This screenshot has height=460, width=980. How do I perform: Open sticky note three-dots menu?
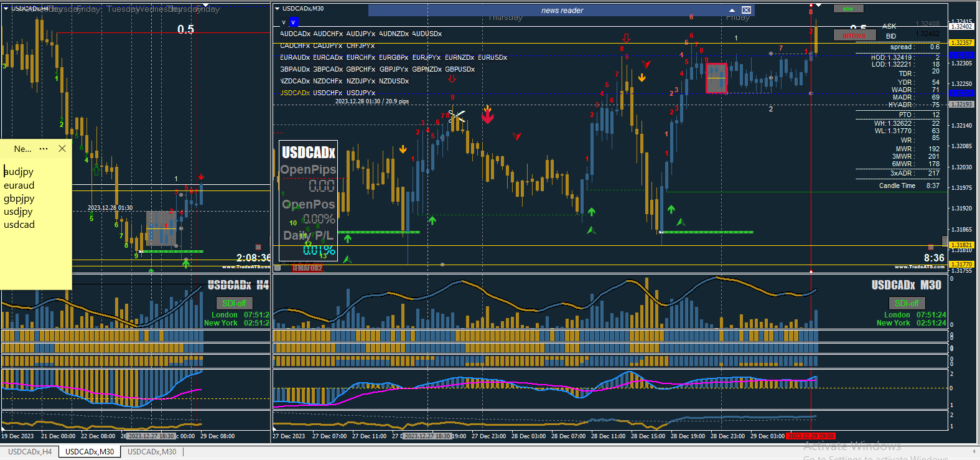(x=44, y=149)
